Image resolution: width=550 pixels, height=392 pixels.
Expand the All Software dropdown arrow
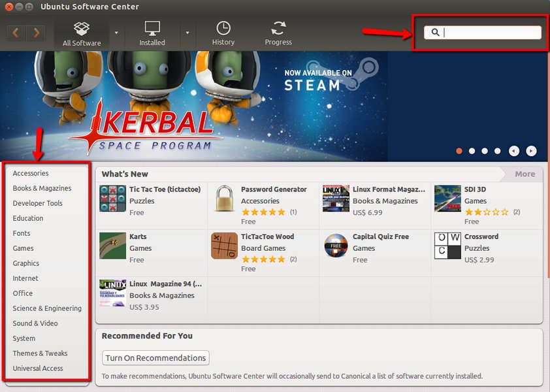pyautogui.click(x=116, y=33)
